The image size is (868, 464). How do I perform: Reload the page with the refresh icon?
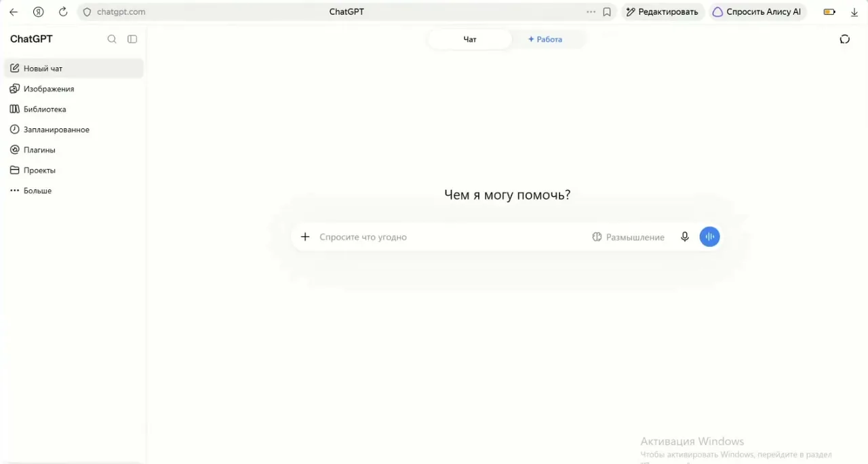point(63,12)
